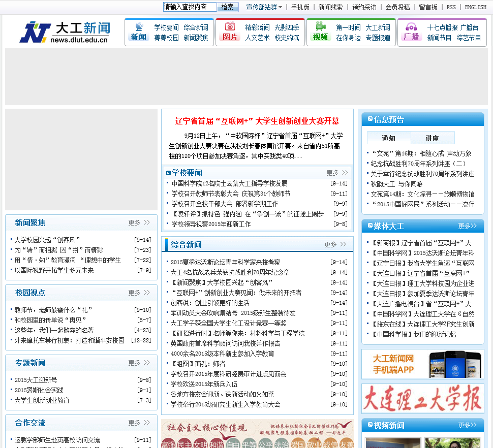Open article 中国科学院12名院士云集大工指导学校发展
Viewport: 493px width, 448px height.
[x=230, y=183]
